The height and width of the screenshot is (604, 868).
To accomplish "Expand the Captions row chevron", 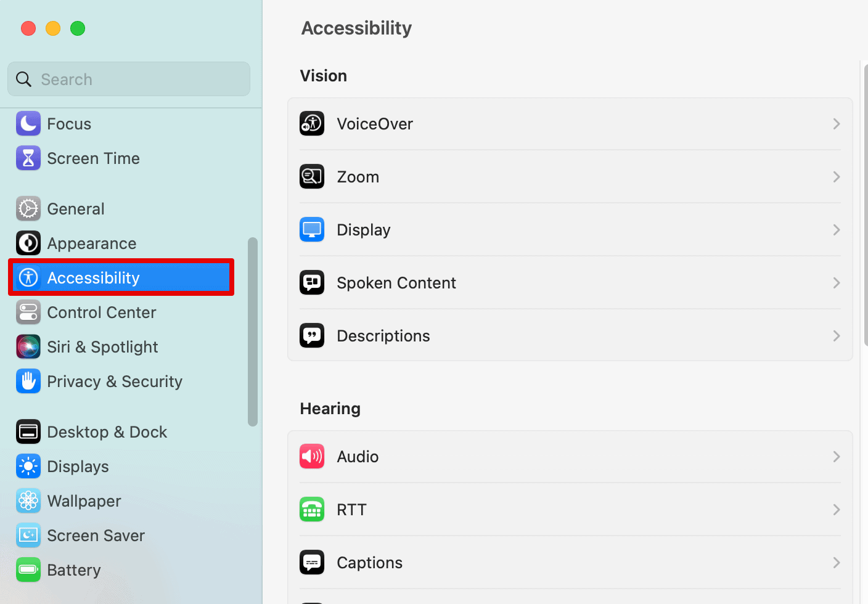I will click(837, 563).
